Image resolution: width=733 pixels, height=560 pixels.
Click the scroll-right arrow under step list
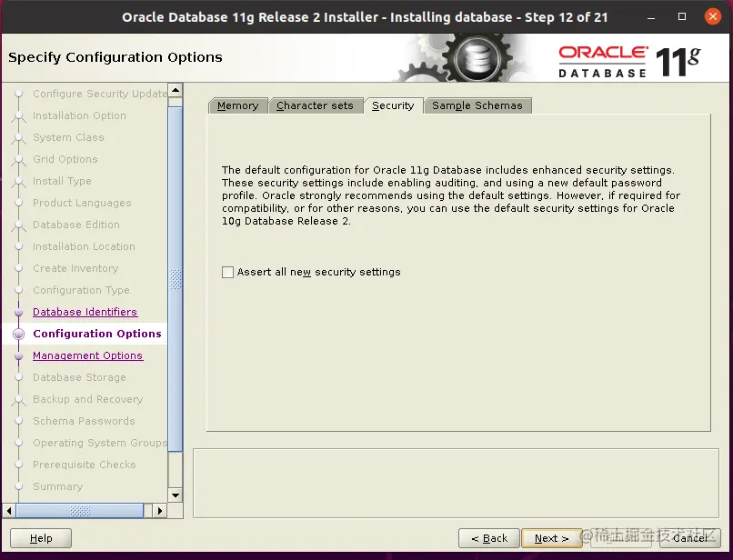click(160, 511)
